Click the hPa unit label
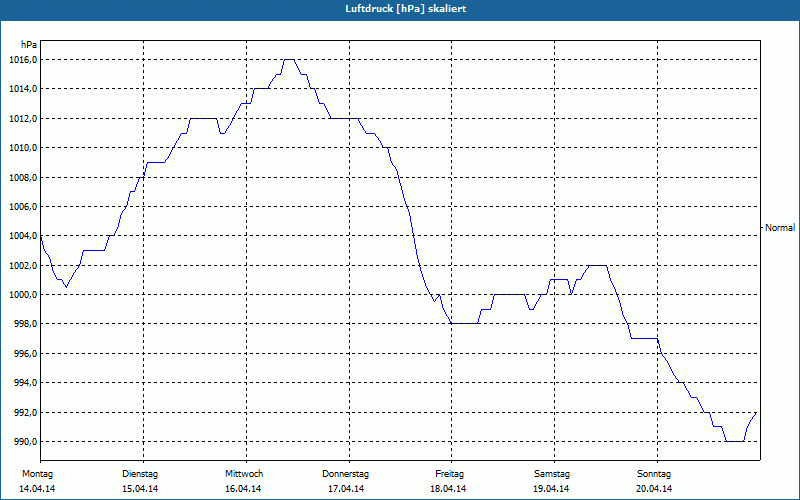The height and width of the screenshot is (500, 800). (29, 45)
